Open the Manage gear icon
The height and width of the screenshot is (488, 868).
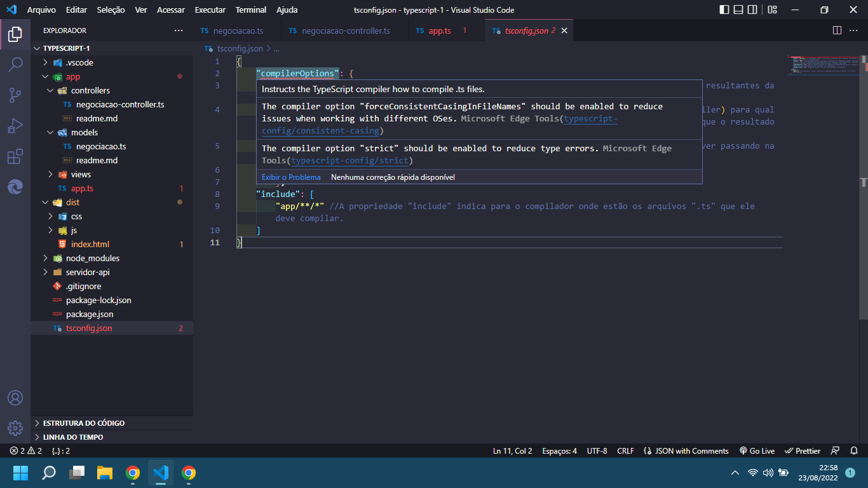(x=15, y=428)
